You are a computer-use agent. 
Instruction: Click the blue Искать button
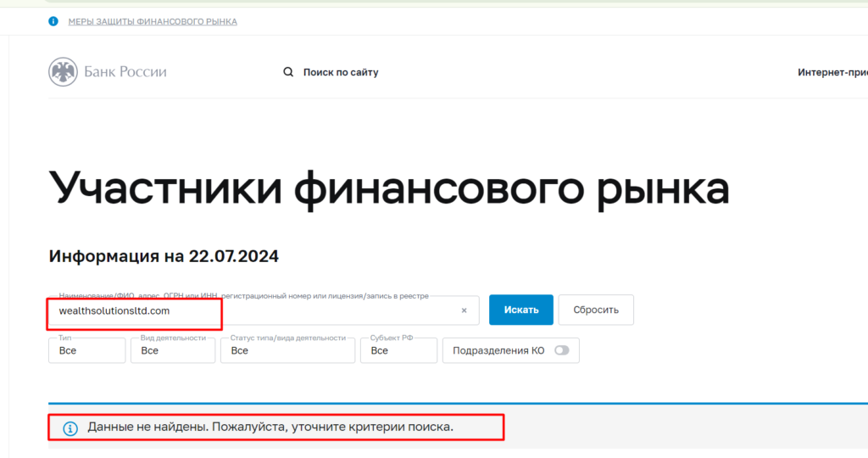coord(521,310)
